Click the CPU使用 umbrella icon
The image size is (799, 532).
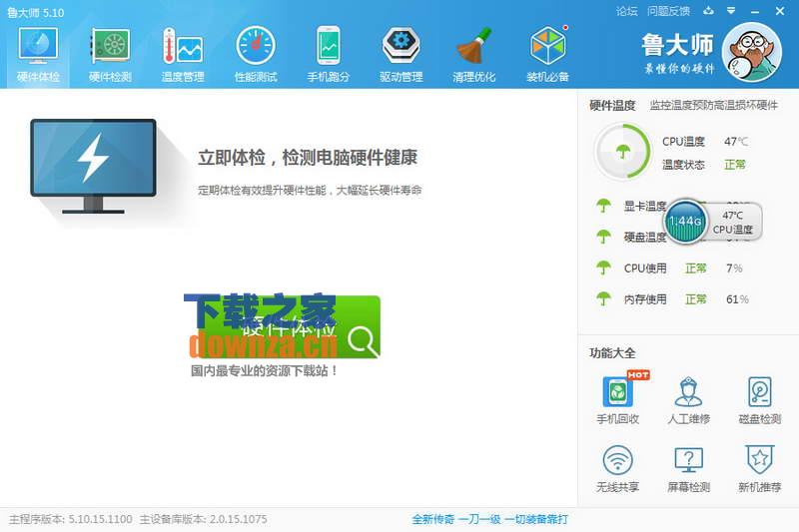[604, 267]
